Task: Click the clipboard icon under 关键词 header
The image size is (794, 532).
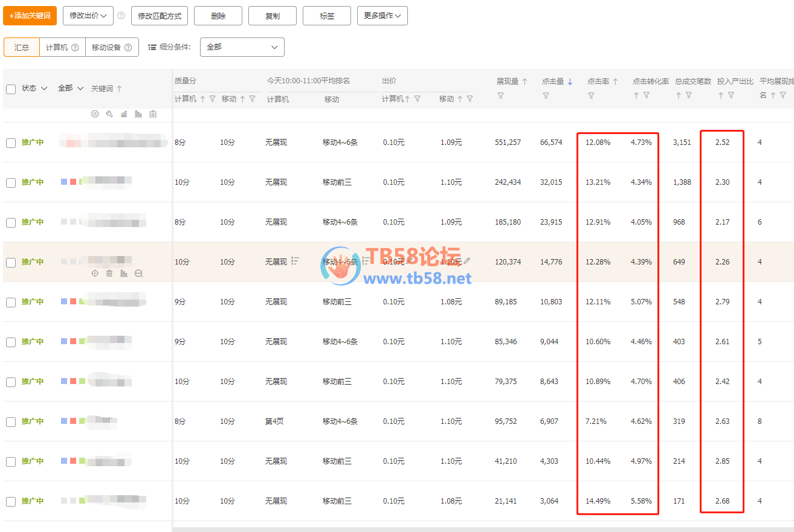Action: click(153, 114)
